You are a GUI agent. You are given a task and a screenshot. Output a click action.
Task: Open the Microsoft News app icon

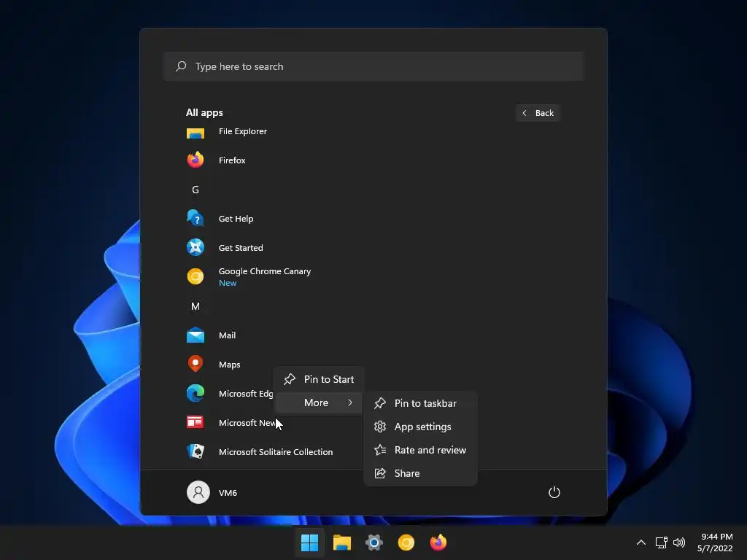(x=196, y=422)
